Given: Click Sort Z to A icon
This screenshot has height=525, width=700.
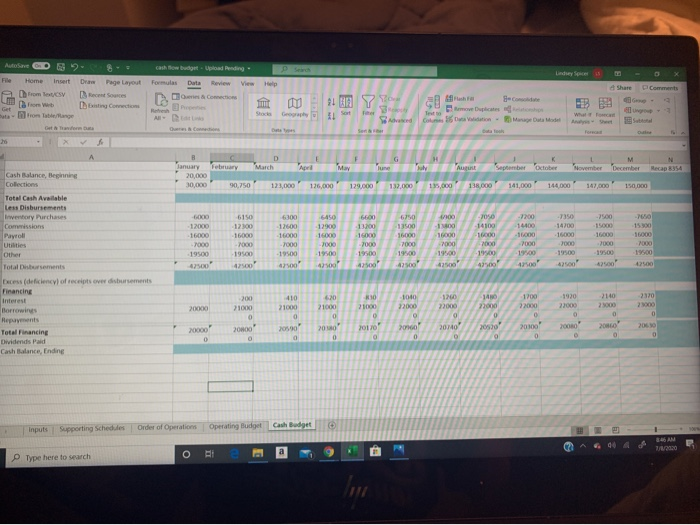Looking at the screenshot, I should (x=331, y=116).
